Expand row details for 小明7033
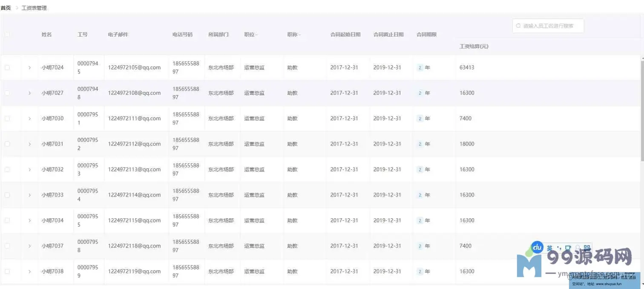644x289 pixels. (29, 195)
